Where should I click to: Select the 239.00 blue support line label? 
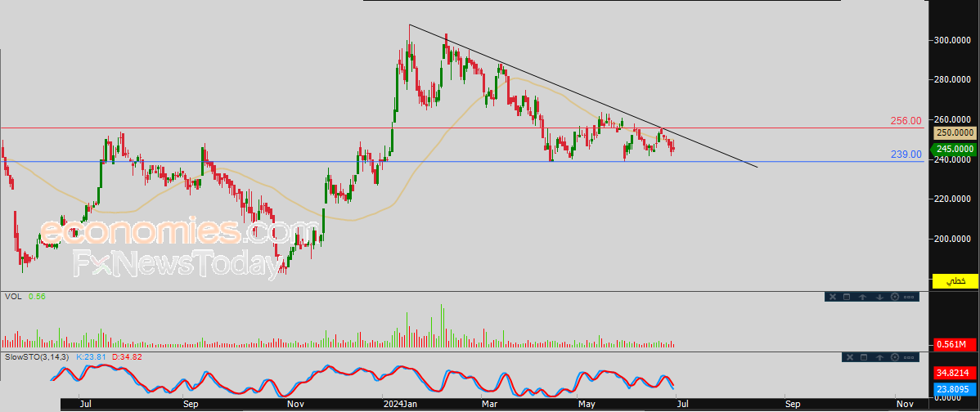(906, 154)
